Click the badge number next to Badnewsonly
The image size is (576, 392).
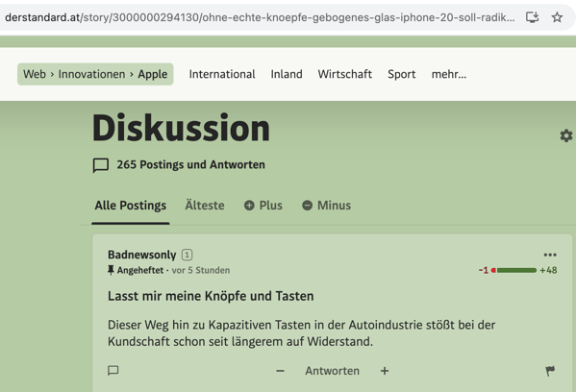[187, 255]
